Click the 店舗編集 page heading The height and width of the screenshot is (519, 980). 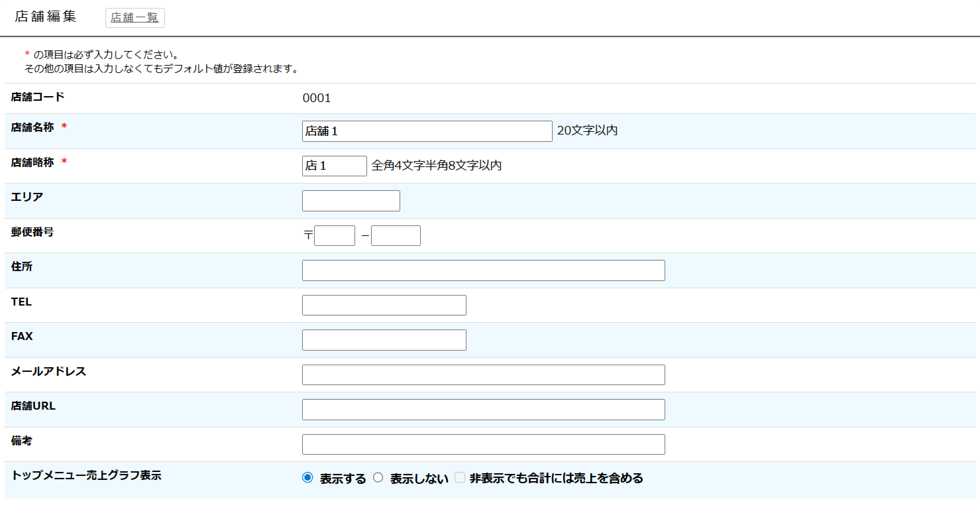(46, 16)
